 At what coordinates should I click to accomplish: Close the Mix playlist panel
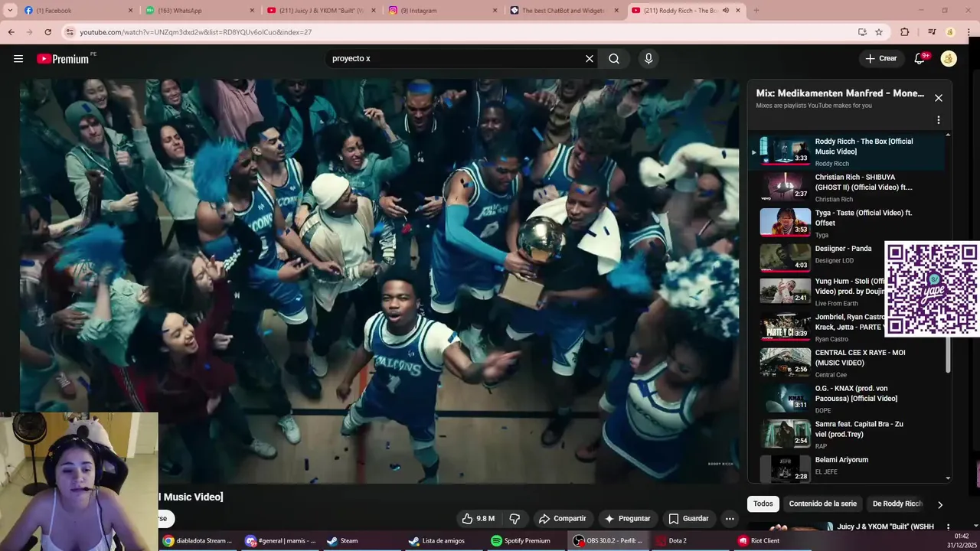[939, 98]
